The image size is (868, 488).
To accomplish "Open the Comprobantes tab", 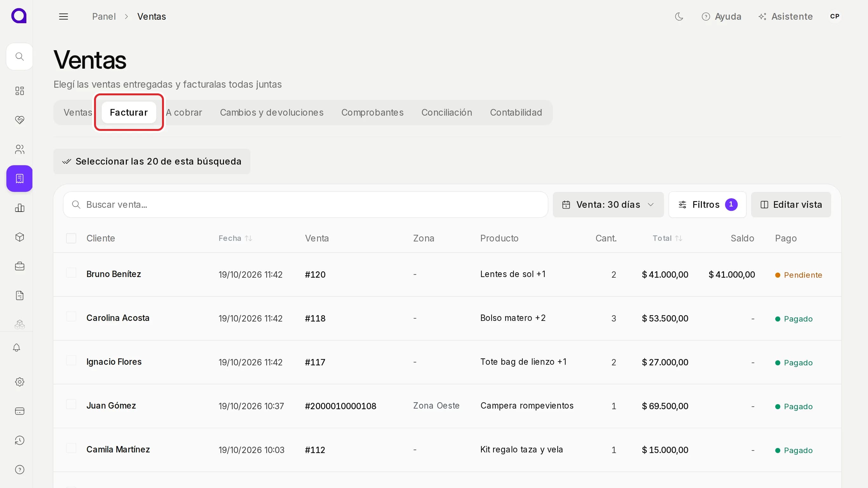I will click(372, 112).
